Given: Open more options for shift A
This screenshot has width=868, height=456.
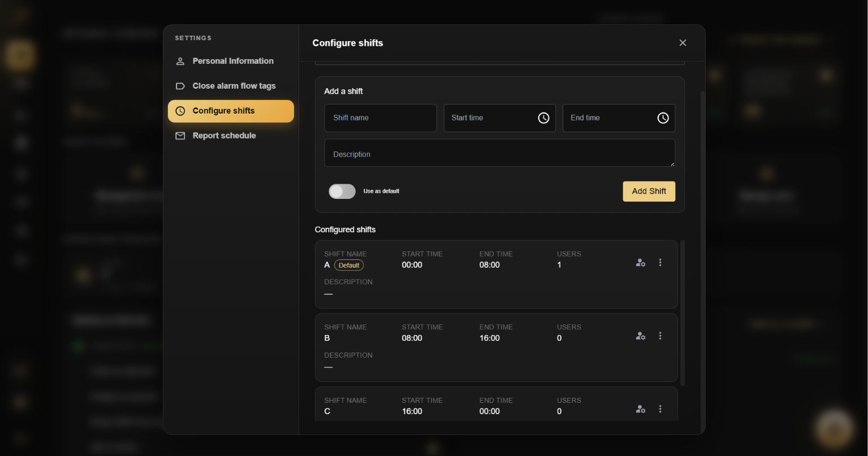Looking at the screenshot, I should pyautogui.click(x=660, y=263).
